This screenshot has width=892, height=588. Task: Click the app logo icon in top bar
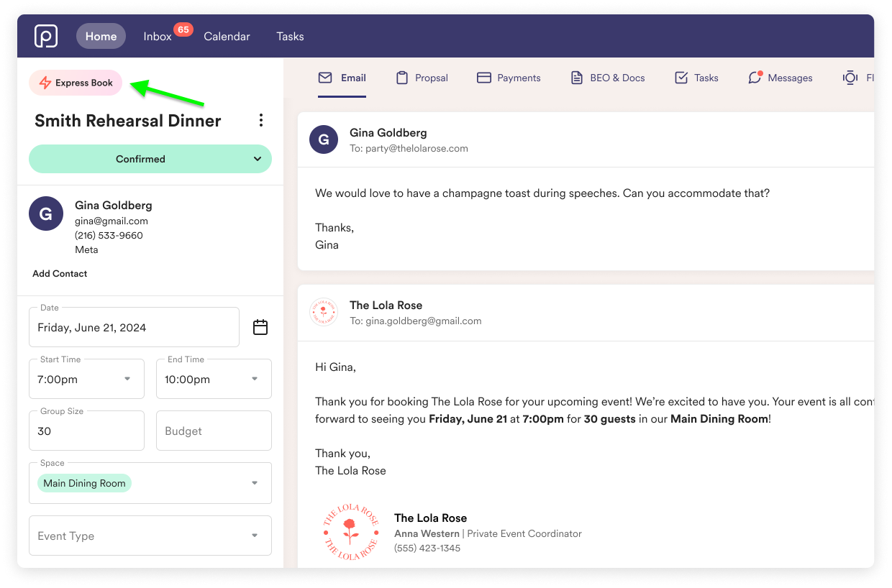46,36
